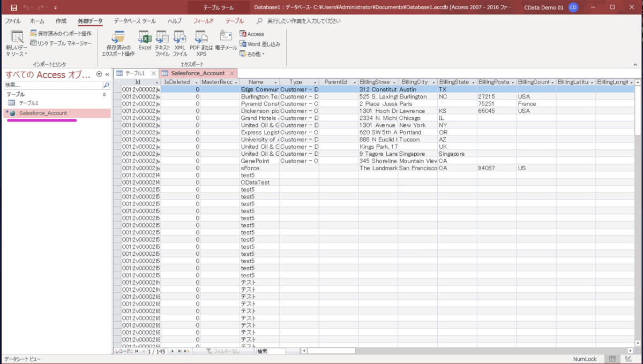Select Salesforce_Account in navigation pane
643x364 pixels.
click(x=43, y=113)
